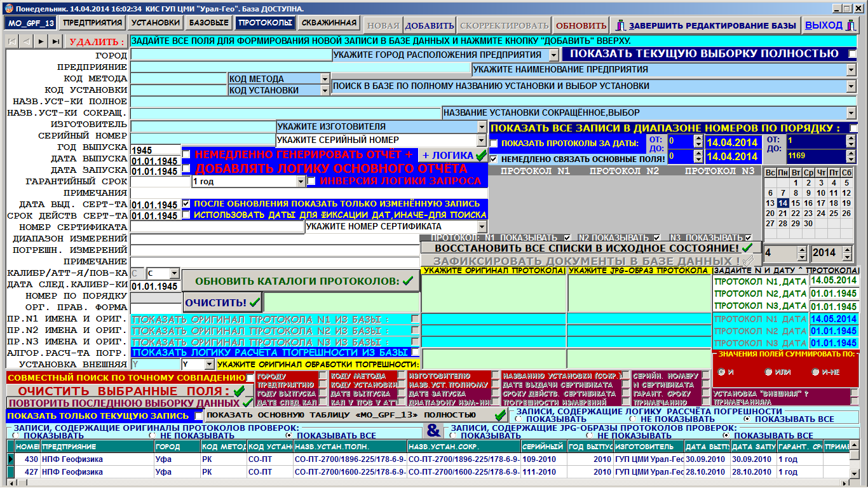
Task: Click the ГОД ВЫПУСКА field showing 1945
Action: point(155,149)
